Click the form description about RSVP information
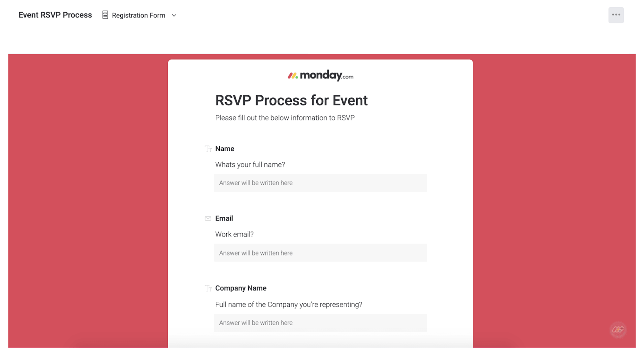644x352 pixels. point(285,118)
